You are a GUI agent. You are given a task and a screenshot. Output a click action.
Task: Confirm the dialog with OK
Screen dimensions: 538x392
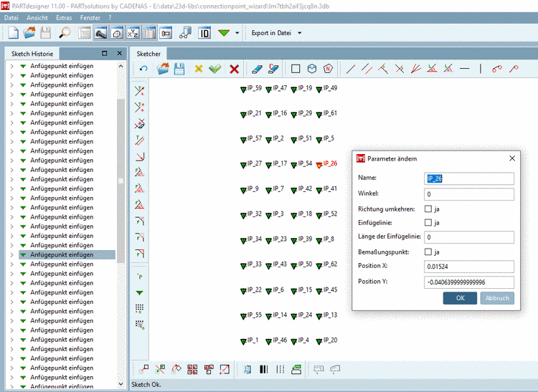[460, 298]
